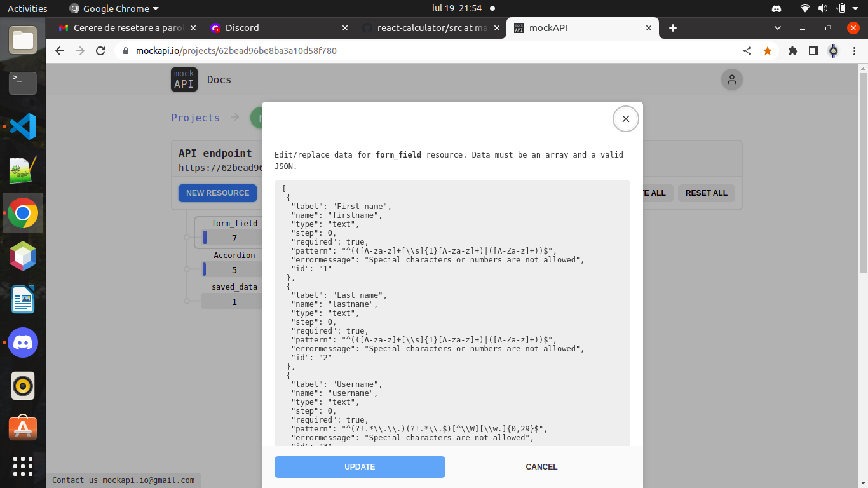
Task: Open Files from the Ubuntu dock
Action: (23, 40)
